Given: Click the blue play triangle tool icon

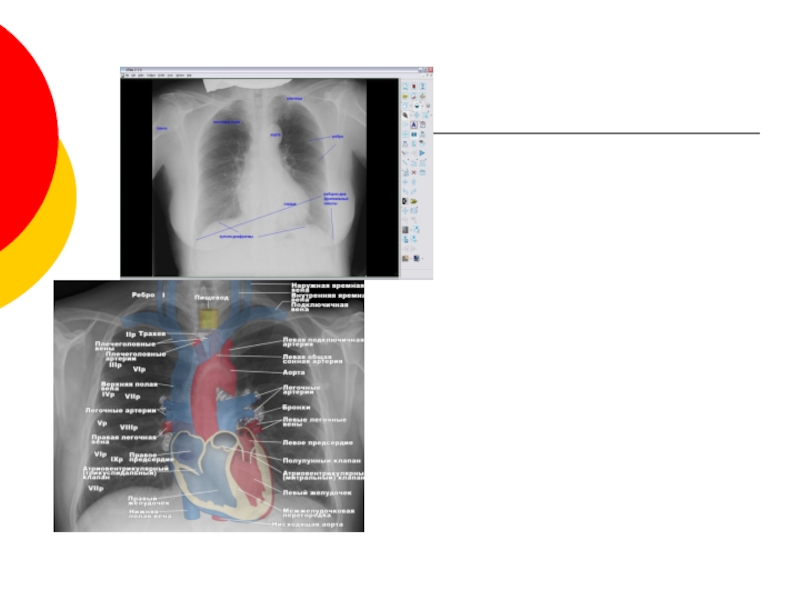Looking at the screenshot, I should [422, 153].
